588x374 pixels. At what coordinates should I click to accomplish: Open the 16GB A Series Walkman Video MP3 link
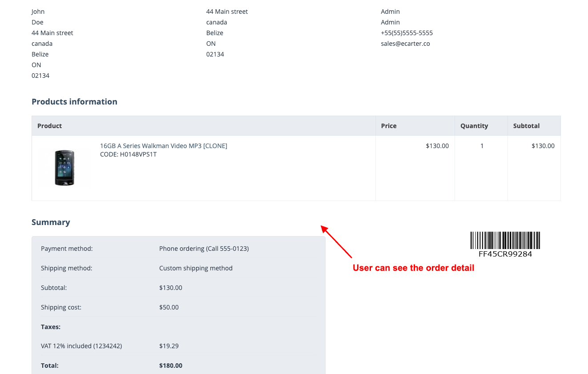click(x=164, y=146)
